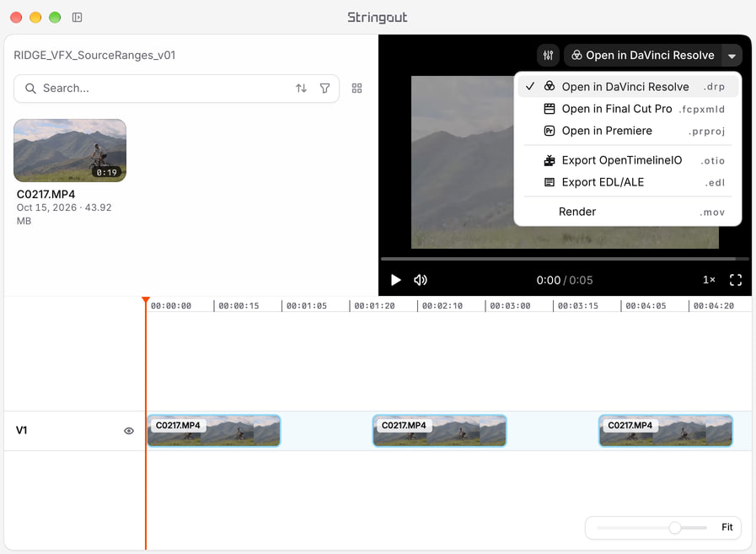Click the orange playhead marker
Viewport: 756px width, 554px height.
pos(146,300)
